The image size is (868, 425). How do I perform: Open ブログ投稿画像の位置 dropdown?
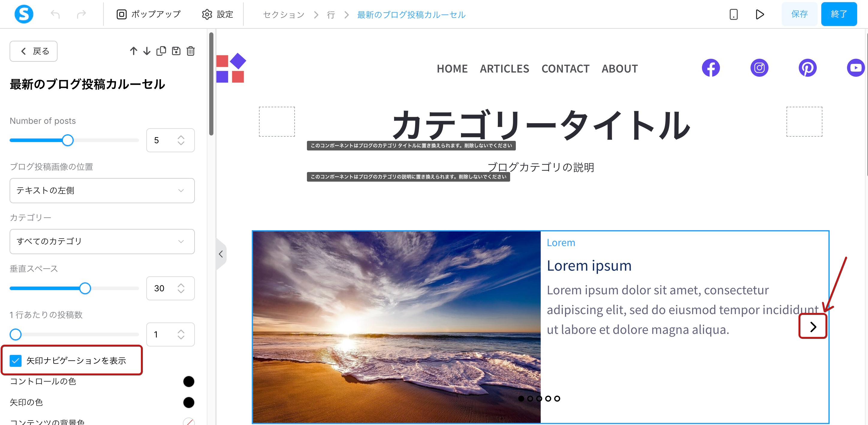coord(102,190)
